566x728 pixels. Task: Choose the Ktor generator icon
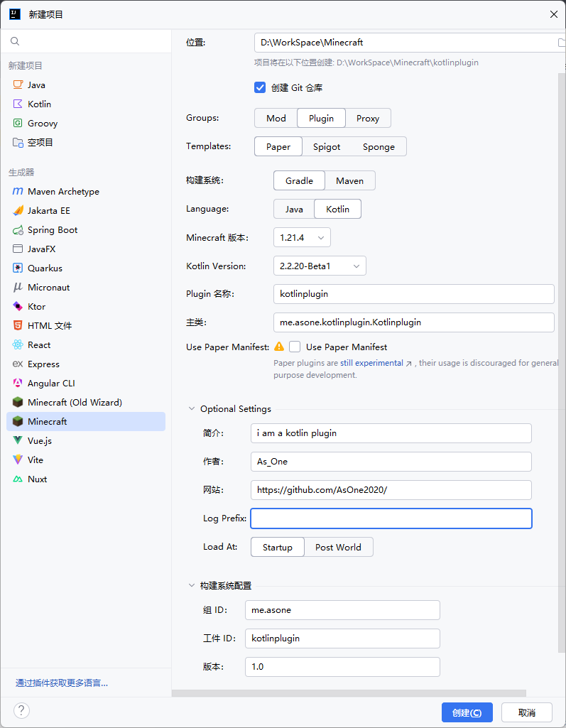18,306
